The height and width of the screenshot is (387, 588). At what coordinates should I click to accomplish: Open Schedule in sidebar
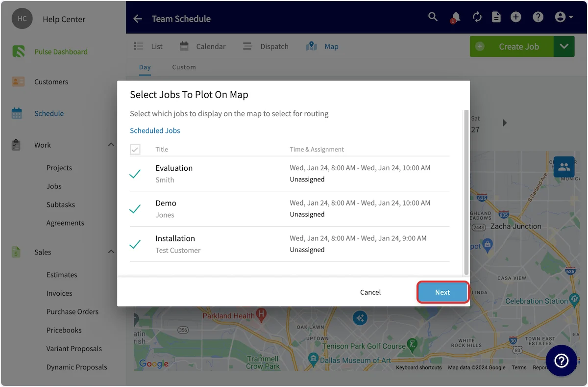click(49, 113)
